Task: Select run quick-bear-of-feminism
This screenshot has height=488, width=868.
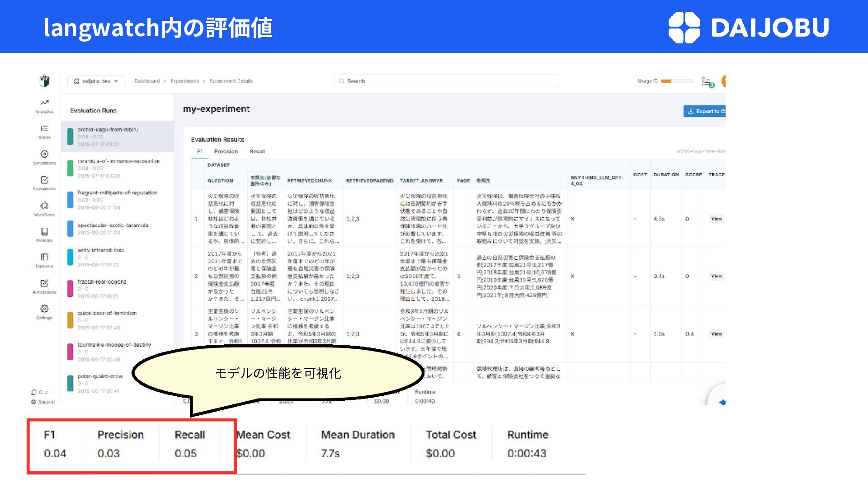Action: click(118, 320)
